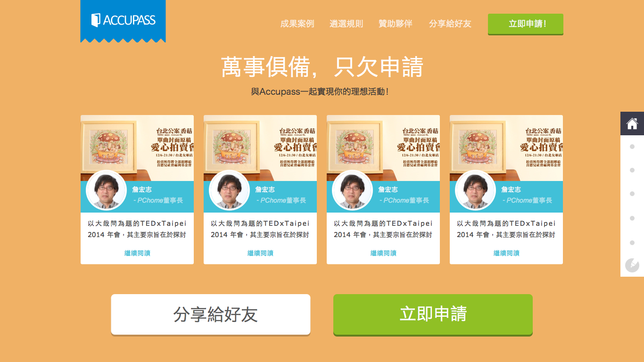Jump to the fifth side navigator dot
Screen dimensions: 644x362
tap(632, 243)
